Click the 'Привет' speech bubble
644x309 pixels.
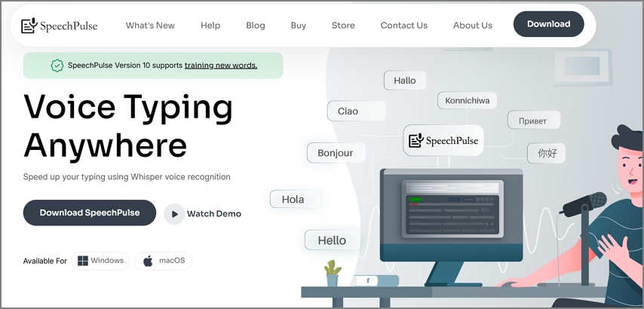[x=534, y=121]
